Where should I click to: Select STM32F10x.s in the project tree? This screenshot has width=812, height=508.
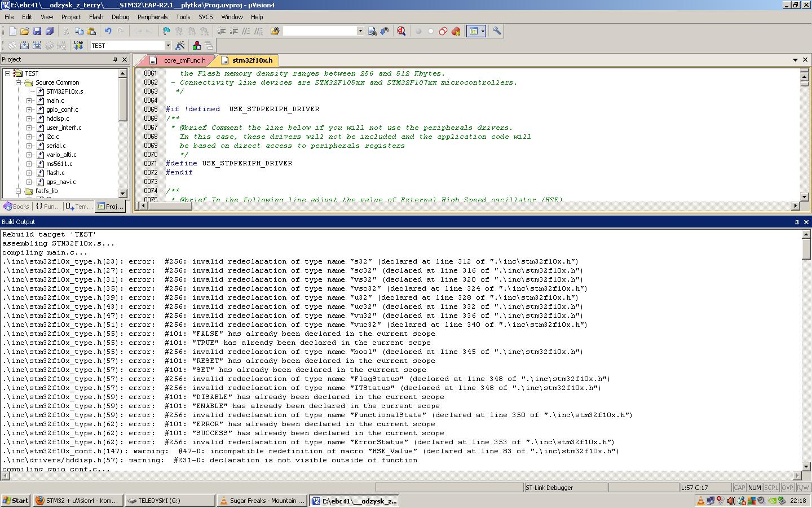click(64, 91)
